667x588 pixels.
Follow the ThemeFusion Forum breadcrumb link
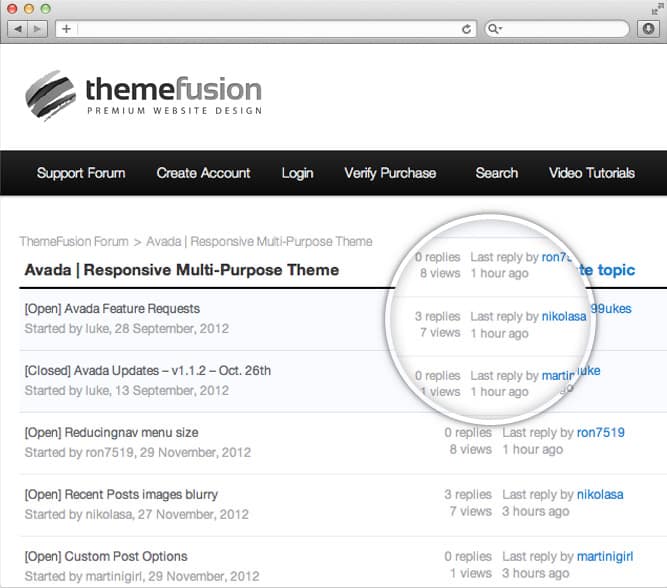tap(74, 242)
